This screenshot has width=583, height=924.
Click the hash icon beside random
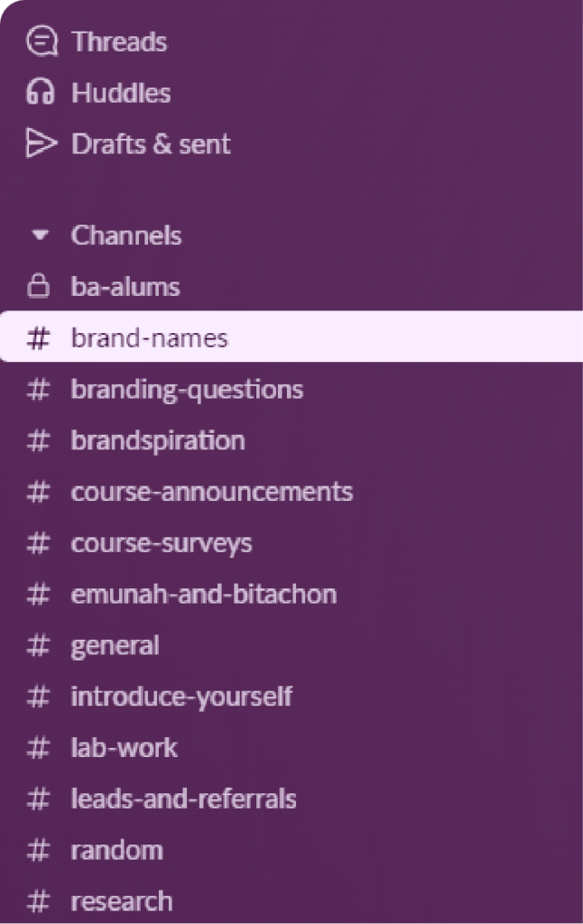coord(38,850)
